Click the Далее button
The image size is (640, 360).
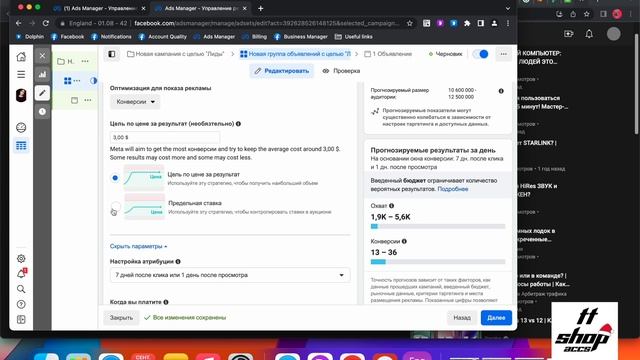(x=496, y=318)
